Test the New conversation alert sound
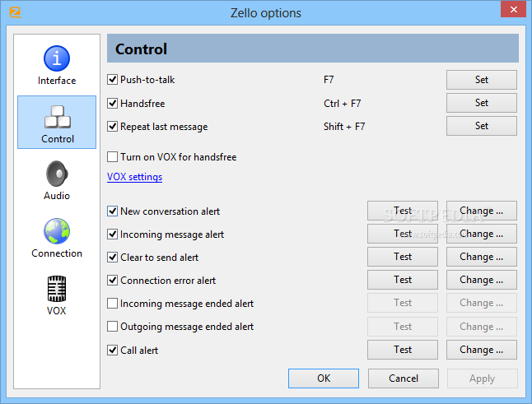This screenshot has height=404, width=532. pos(403,211)
